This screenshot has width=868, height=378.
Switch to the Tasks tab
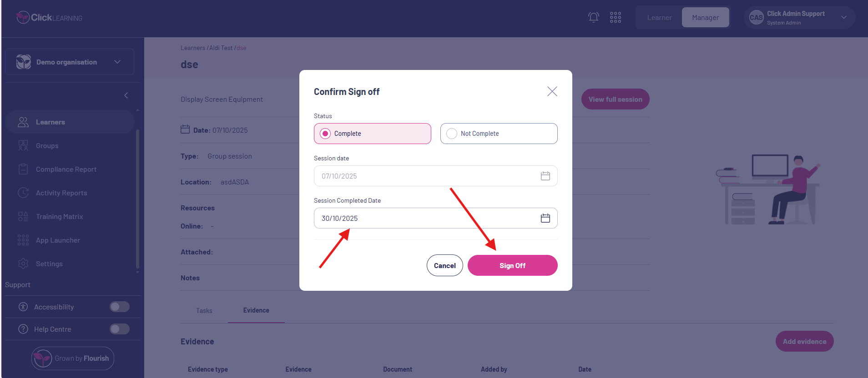pyautogui.click(x=204, y=311)
